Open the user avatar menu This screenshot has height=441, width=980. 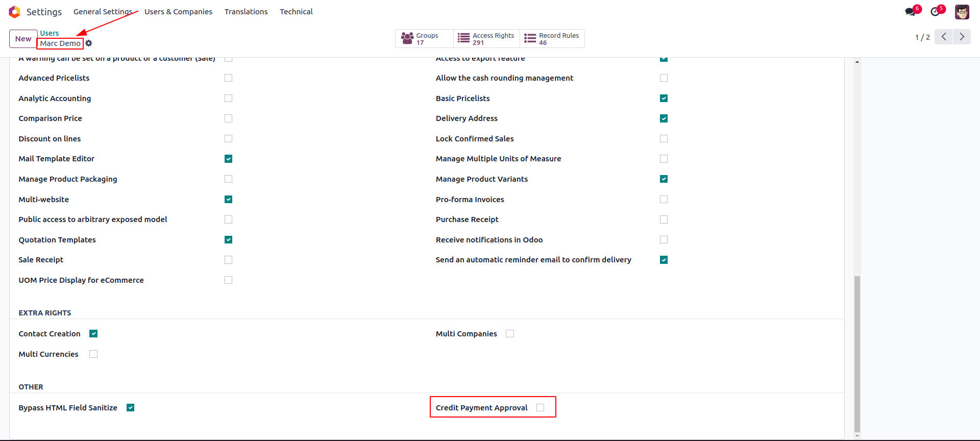(962, 12)
